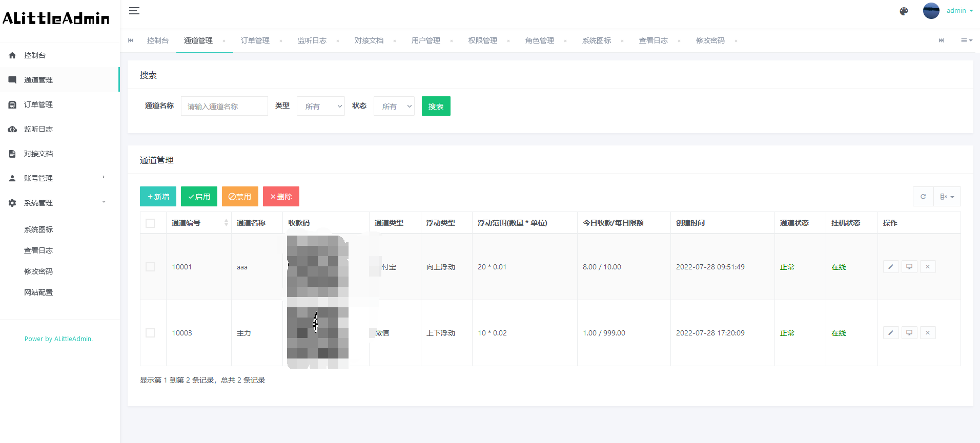Toggle the select-all header checkbox

150,223
